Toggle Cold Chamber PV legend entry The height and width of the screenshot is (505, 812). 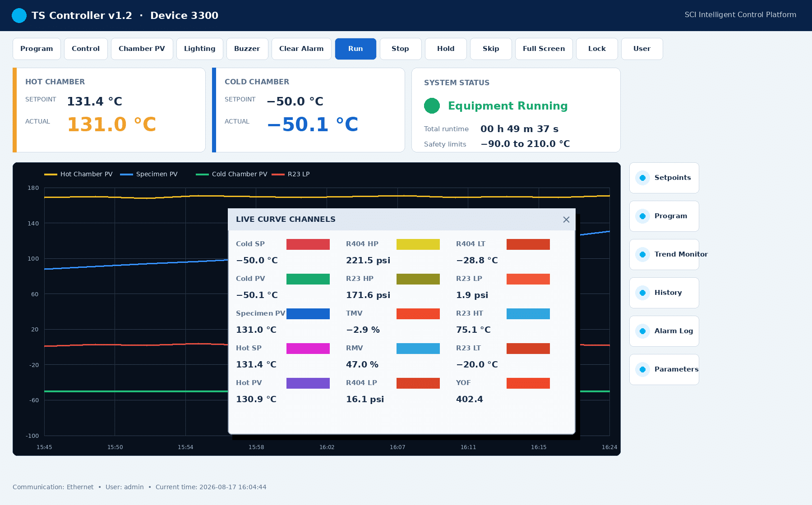pyautogui.click(x=231, y=174)
